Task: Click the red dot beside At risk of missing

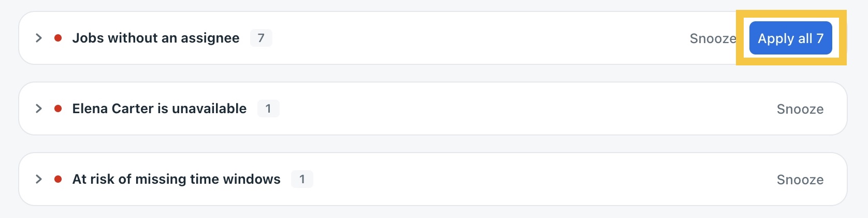Action: click(x=58, y=179)
